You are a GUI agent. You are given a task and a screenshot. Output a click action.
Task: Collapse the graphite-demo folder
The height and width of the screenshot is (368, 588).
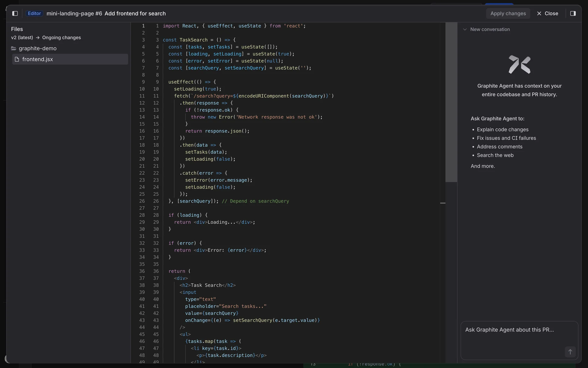pyautogui.click(x=37, y=48)
